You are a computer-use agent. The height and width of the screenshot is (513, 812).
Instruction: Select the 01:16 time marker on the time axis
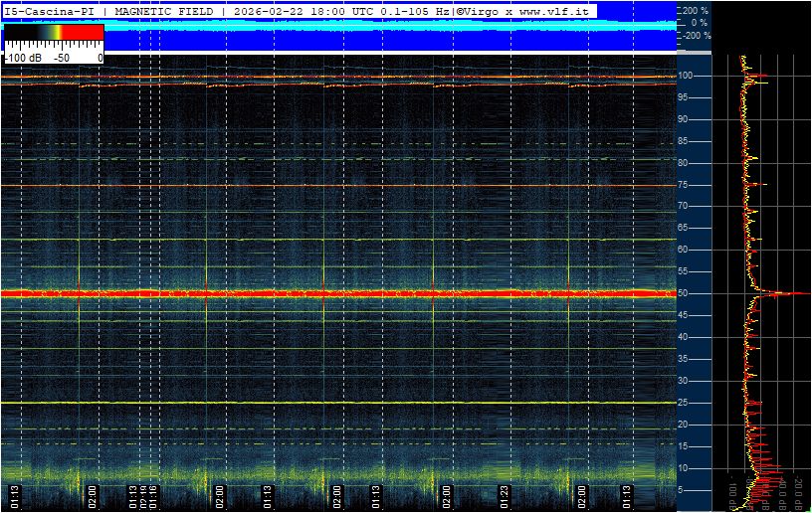click(153, 497)
